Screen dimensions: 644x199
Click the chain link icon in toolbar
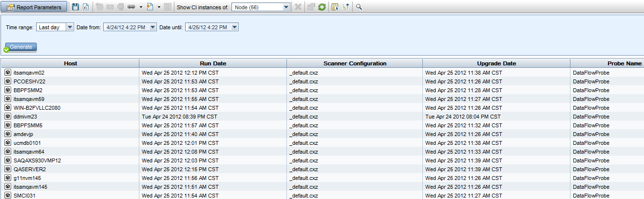pyautogui.click(x=131, y=7)
